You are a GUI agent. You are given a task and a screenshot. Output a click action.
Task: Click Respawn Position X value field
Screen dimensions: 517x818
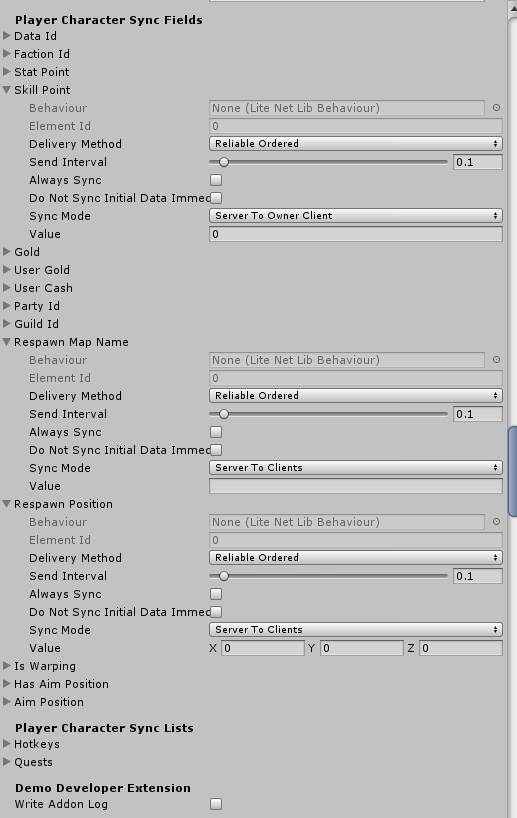pos(263,648)
